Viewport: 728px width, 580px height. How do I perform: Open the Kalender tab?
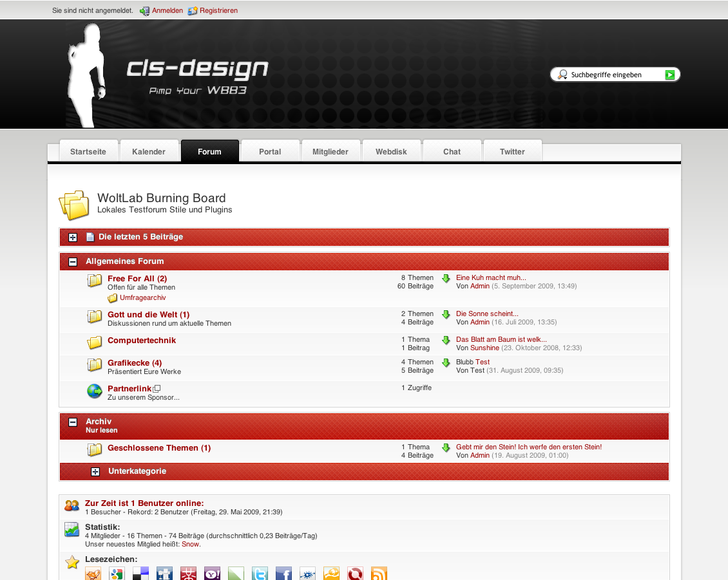149,152
